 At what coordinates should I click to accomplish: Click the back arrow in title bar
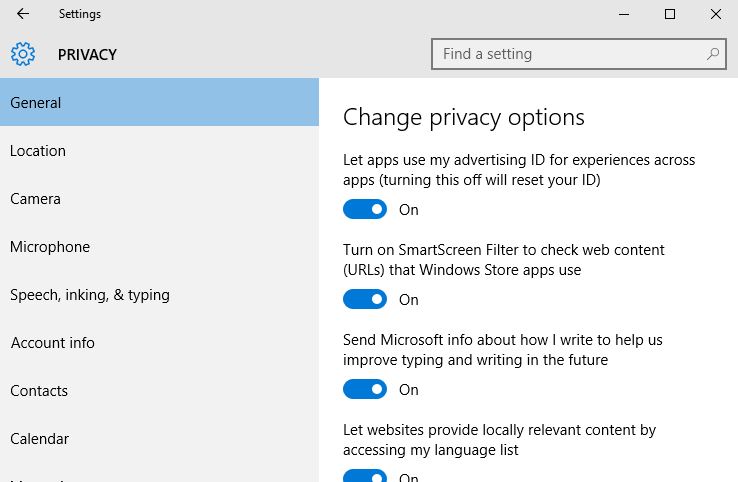[23, 14]
